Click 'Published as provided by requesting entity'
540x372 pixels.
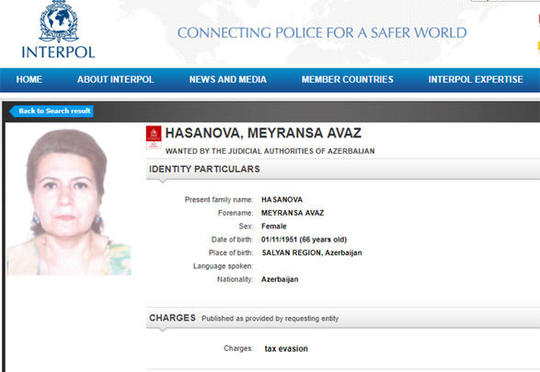pos(270,319)
